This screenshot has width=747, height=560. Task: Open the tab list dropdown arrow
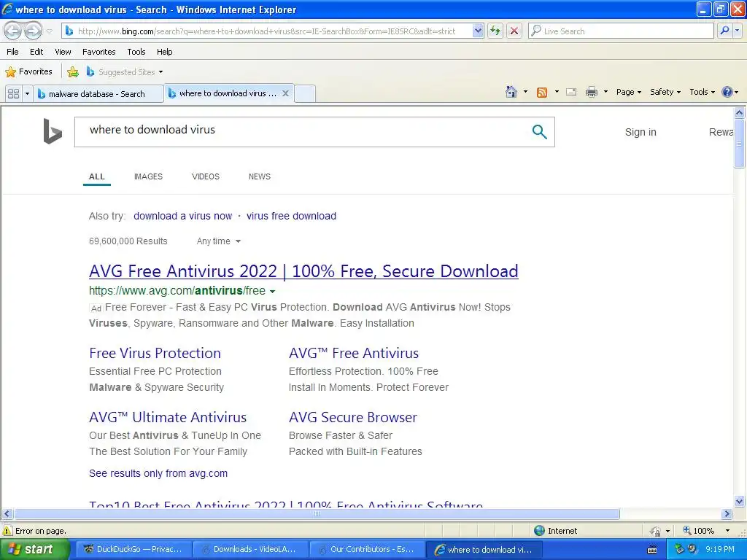[27, 94]
